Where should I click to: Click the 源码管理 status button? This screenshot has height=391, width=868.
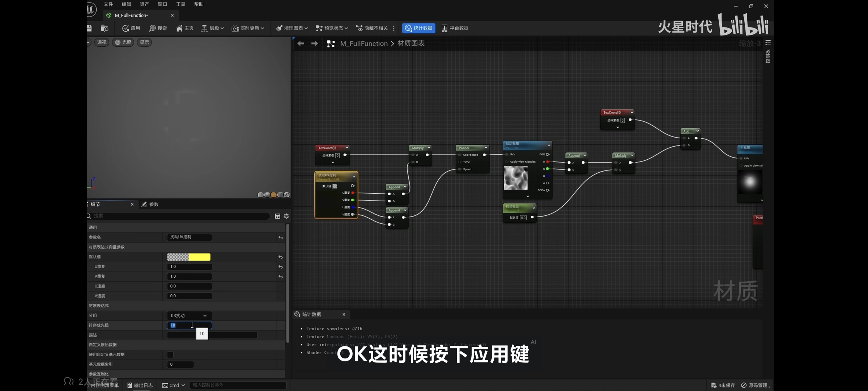(754, 385)
